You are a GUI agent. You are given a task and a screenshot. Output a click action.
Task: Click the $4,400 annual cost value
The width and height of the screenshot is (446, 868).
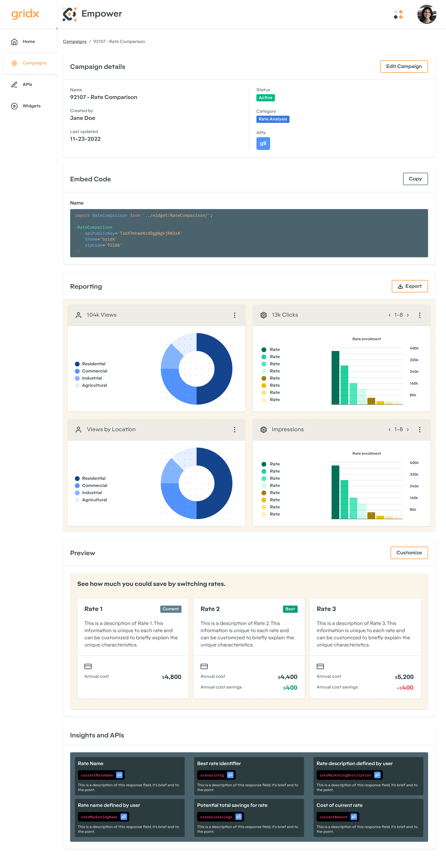tap(287, 677)
